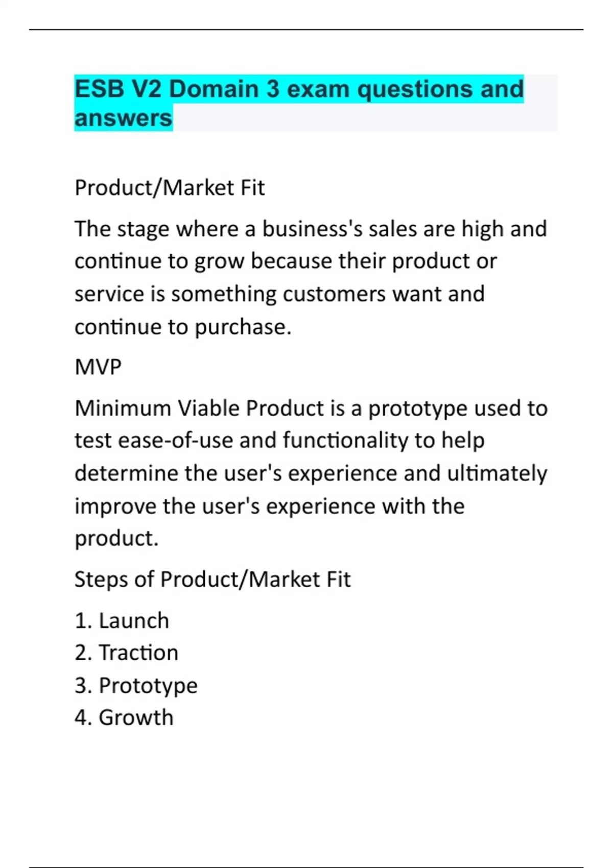Viewport: 613px width, 868px height.
Task: Select the 'Product/Market Fit' term heading
Action: [x=170, y=188]
